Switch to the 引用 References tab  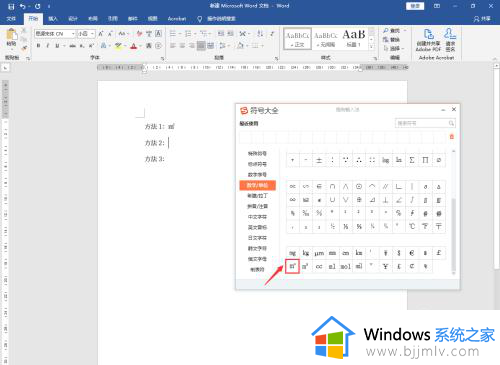(113, 19)
